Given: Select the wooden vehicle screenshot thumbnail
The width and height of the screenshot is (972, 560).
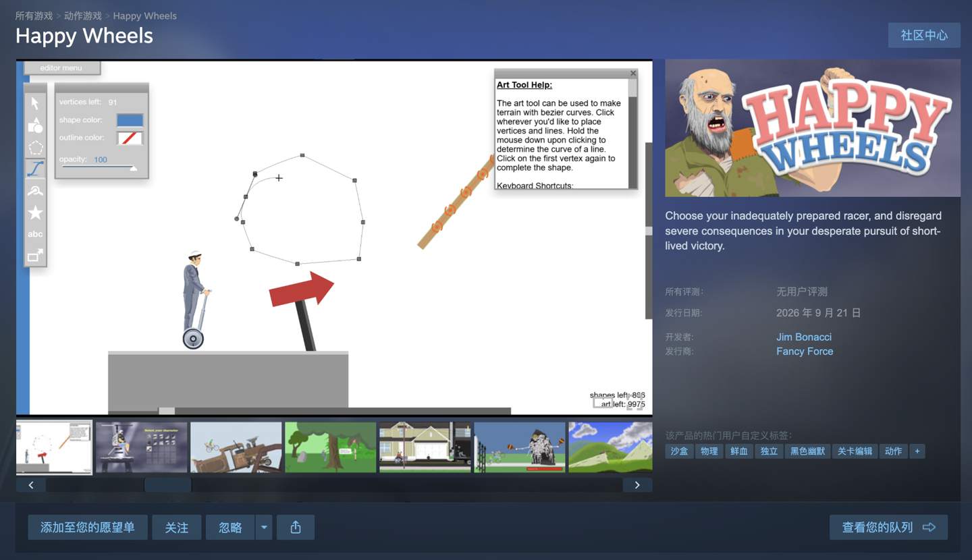Looking at the screenshot, I should [236, 447].
